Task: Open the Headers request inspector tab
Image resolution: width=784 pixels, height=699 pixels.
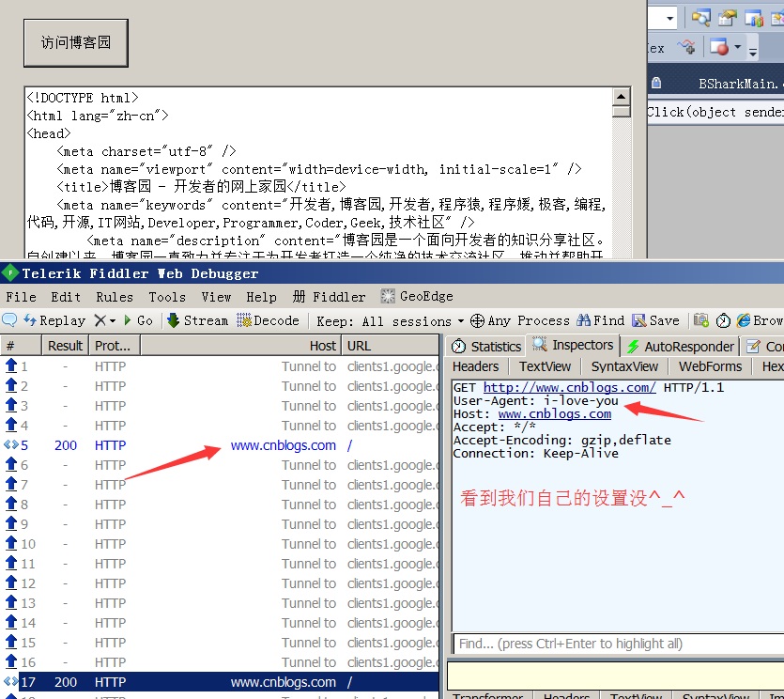Action: pos(475,366)
